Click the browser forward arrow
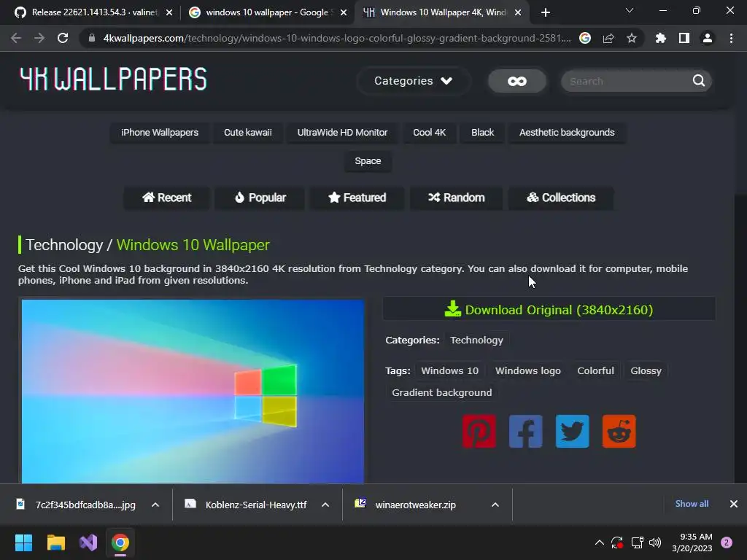This screenshot has width=747, height=560. click(x=39, y=38)
